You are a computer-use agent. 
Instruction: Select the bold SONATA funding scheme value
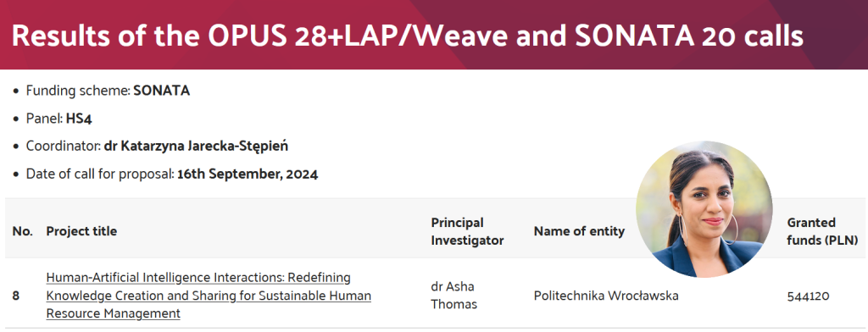[162, 91]
